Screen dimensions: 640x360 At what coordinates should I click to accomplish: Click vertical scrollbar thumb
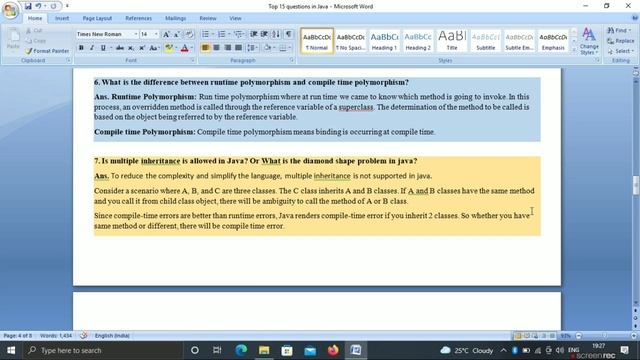[x=636, y=185]
